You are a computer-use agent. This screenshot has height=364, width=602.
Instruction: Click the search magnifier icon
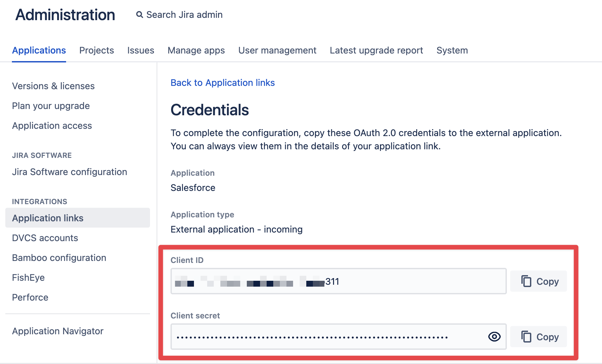[139, 15]
